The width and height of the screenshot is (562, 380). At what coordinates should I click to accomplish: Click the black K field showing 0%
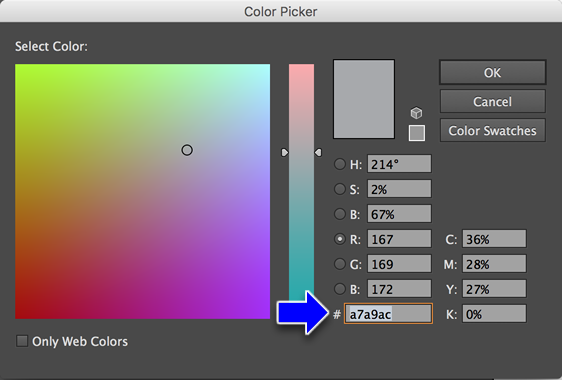(494, 314)
